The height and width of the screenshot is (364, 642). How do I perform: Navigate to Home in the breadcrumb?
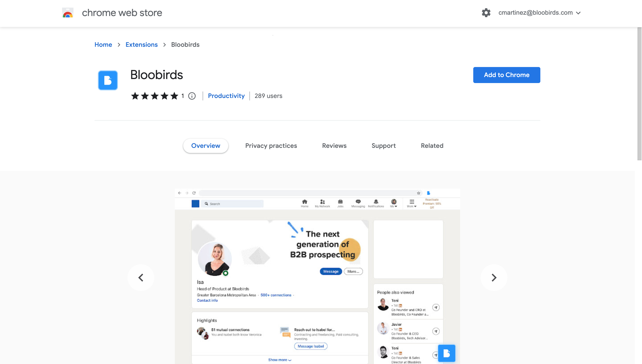point(103,45)
